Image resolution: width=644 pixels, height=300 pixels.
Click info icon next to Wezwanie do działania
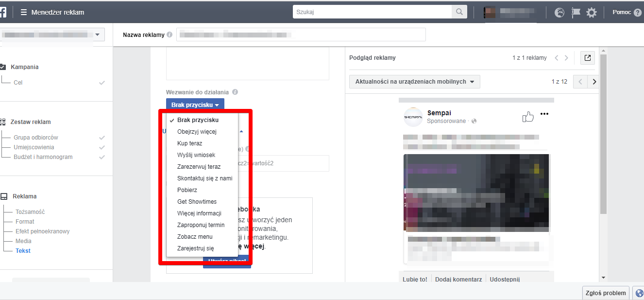[x=235, y=92]
